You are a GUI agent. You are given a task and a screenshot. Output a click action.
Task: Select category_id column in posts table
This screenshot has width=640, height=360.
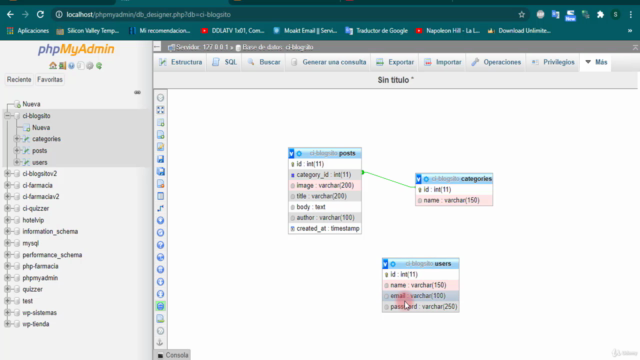point(325,175)
